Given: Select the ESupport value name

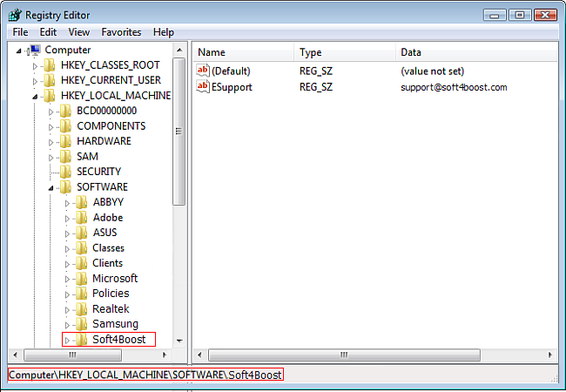Looking at the screenshot, I should coord(232,87).
